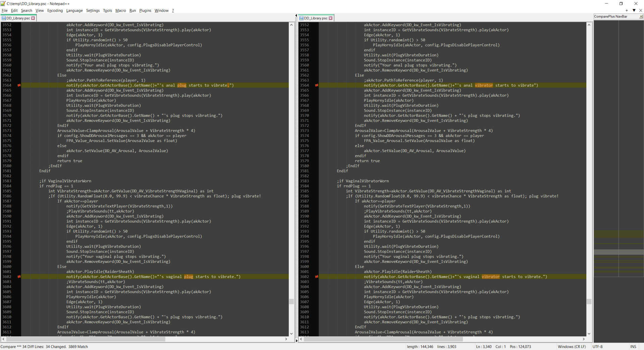Click the save-state disk icon on right tab
Viewport: 644px width, 350px height.
coord(302,18)
